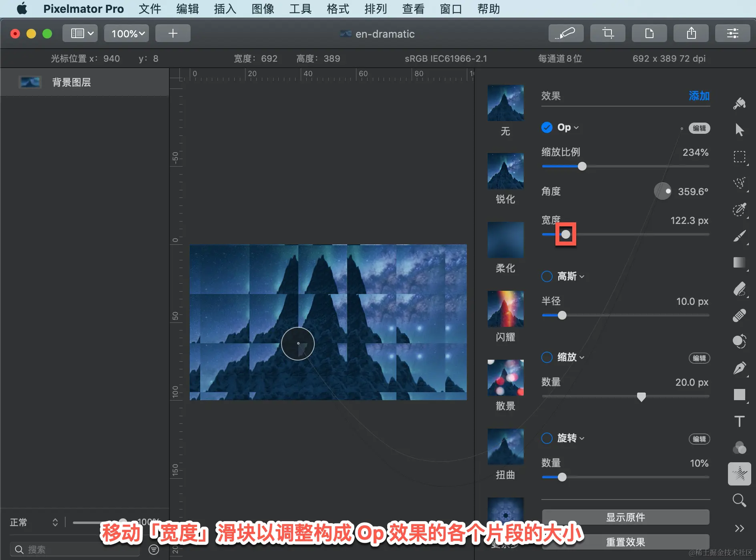Open the annotate pen toolbar button
The height and width of the screenshot is (560, 756).
coord(566,33)
